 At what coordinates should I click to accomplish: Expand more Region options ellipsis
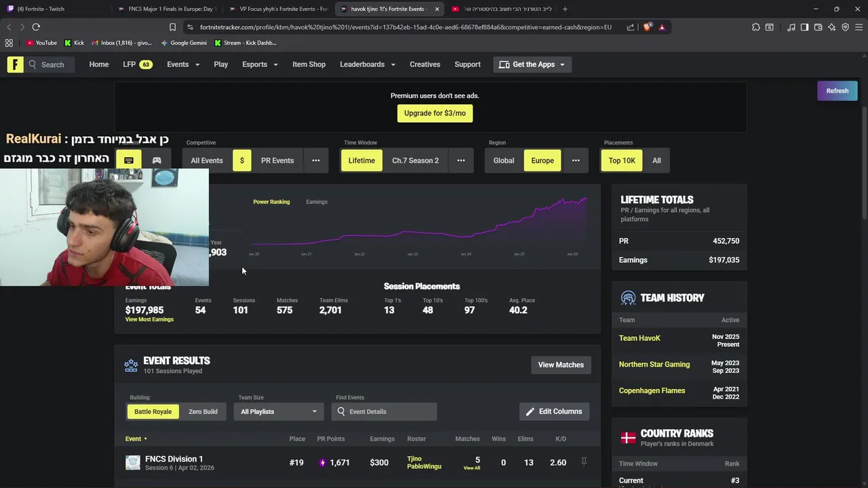576,161
